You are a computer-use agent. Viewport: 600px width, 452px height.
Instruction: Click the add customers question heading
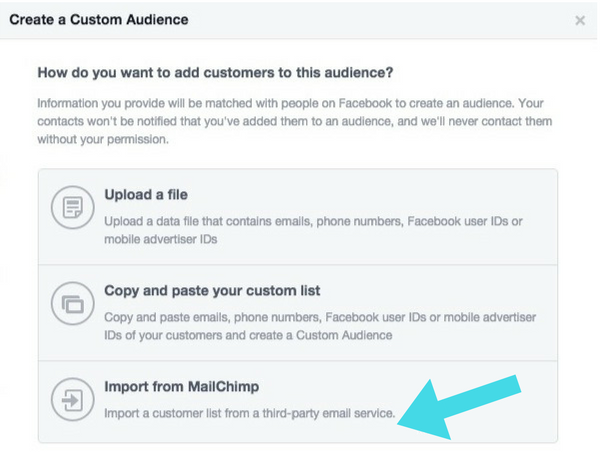click(x=215, y=73)
